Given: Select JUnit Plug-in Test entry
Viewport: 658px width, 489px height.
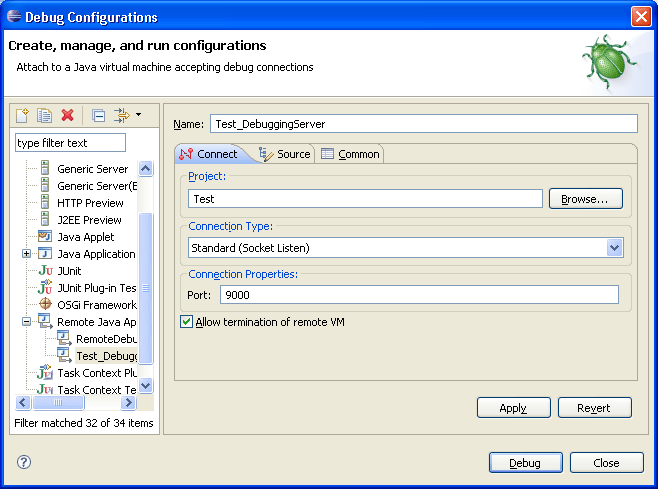Looking at the screenshot, I should click(x=97, y=288).
